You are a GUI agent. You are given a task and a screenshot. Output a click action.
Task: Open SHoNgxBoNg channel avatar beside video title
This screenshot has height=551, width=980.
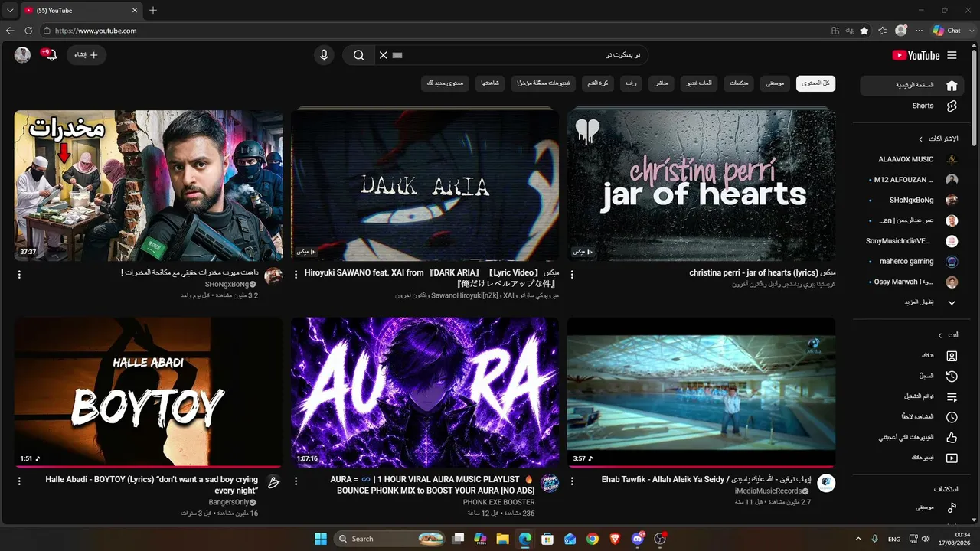[273, 276]
